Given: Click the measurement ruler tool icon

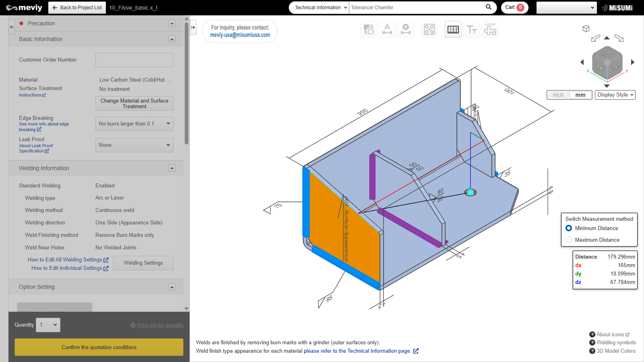Looking at the screenshot, I should 453,30.
